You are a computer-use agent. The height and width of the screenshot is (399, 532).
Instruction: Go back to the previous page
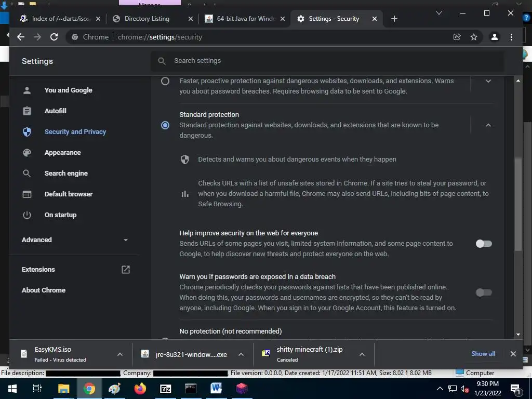21,37
